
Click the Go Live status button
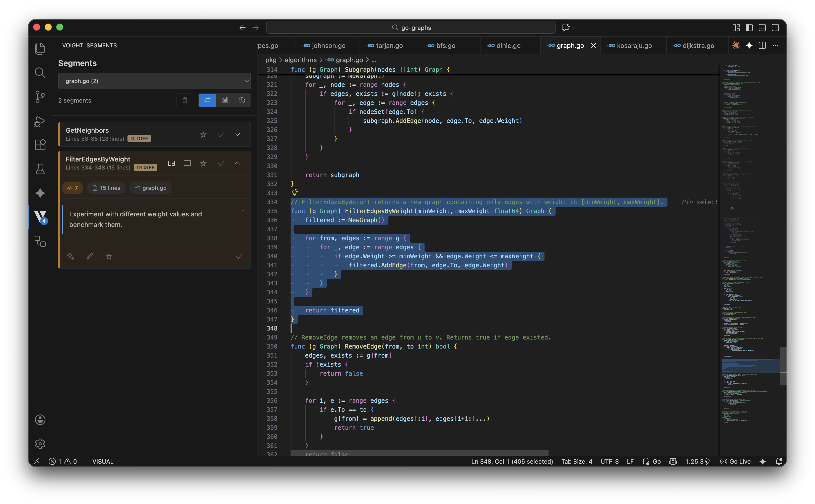tap(735, 461)
